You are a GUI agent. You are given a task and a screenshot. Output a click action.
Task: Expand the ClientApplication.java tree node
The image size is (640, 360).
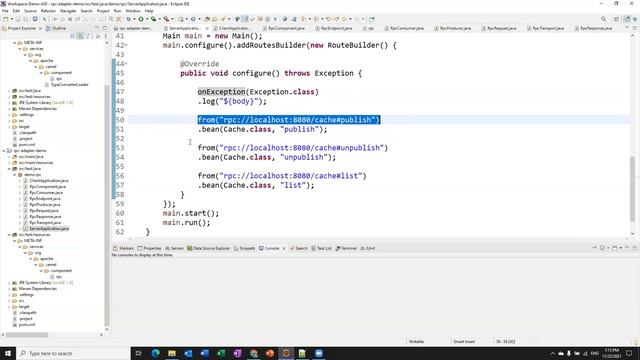[x=20, y=181]
